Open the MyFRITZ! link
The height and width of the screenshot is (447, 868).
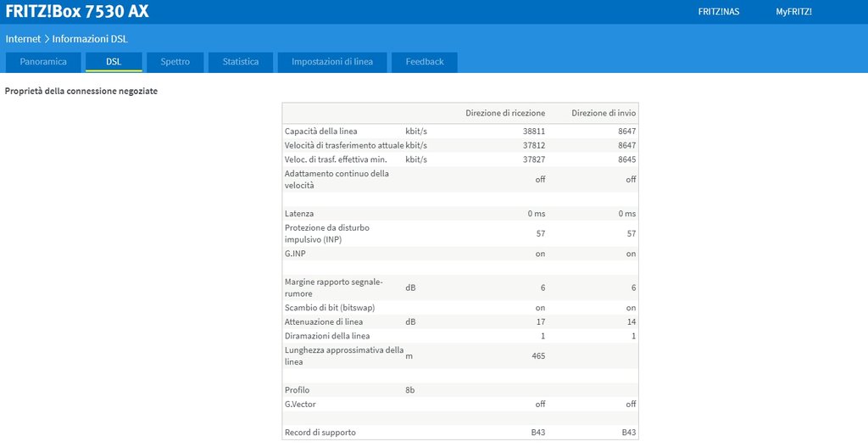coord(793,12)
